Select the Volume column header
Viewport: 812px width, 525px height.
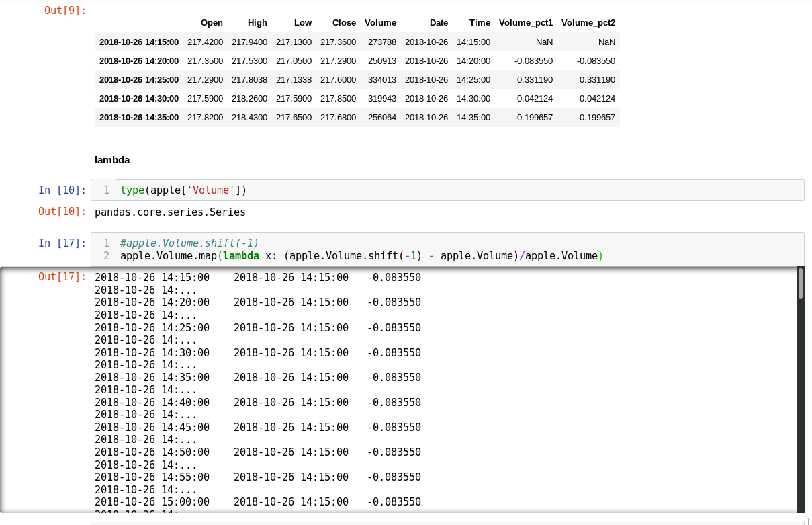tap(380, 23)
